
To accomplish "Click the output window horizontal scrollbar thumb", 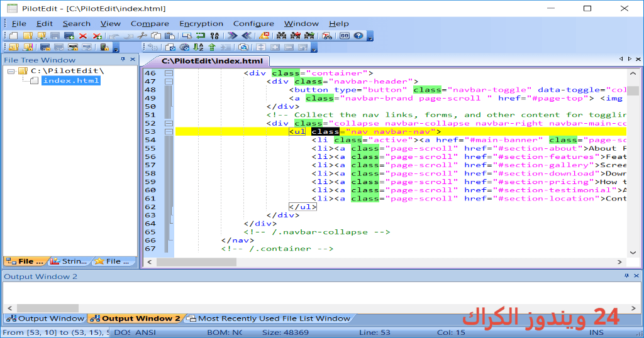I will click(x=48, y=308).
